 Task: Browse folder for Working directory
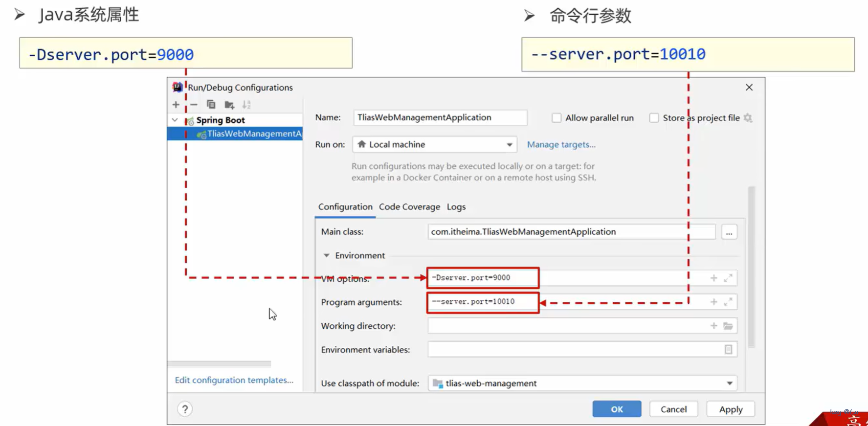click(x=728, y=326)
